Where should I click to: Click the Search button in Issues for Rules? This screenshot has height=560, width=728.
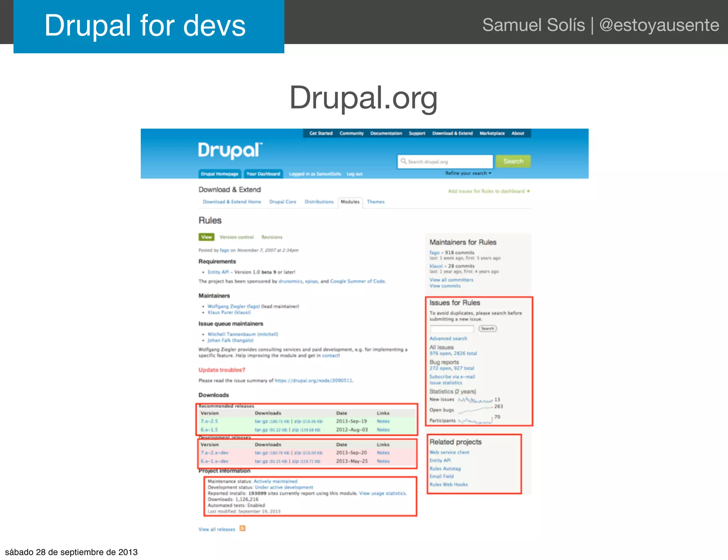tap(487, 329)
